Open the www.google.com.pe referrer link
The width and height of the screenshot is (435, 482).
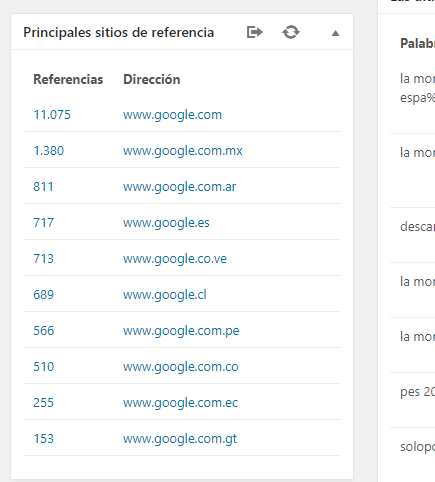(181, 331)
